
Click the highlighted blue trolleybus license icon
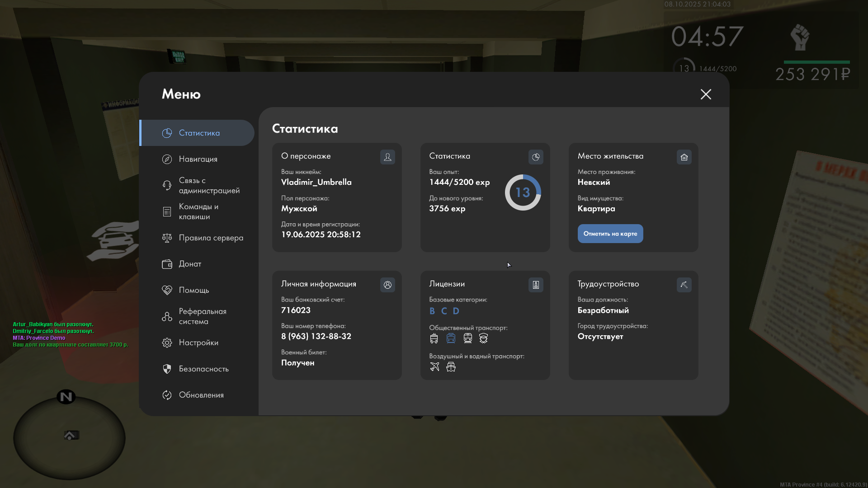[x=451, y=338]
